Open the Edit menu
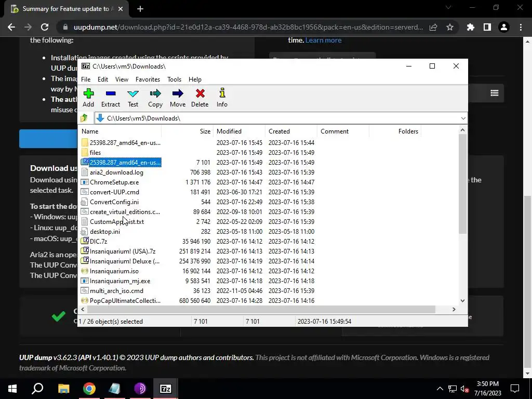532x399 pixels. tap(103, 79)
